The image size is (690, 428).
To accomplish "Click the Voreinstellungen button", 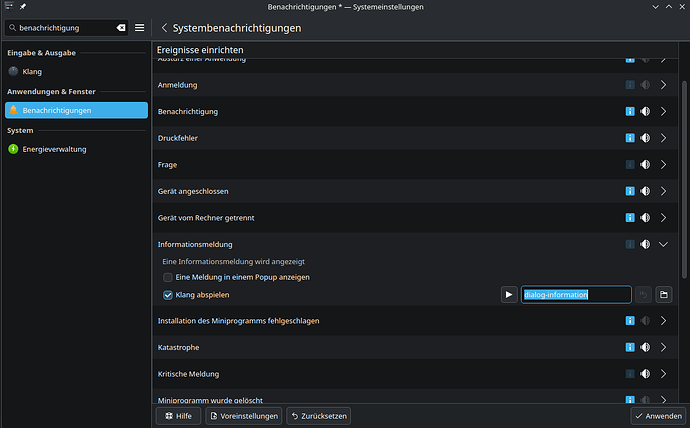I will click(x=243, y=415).
